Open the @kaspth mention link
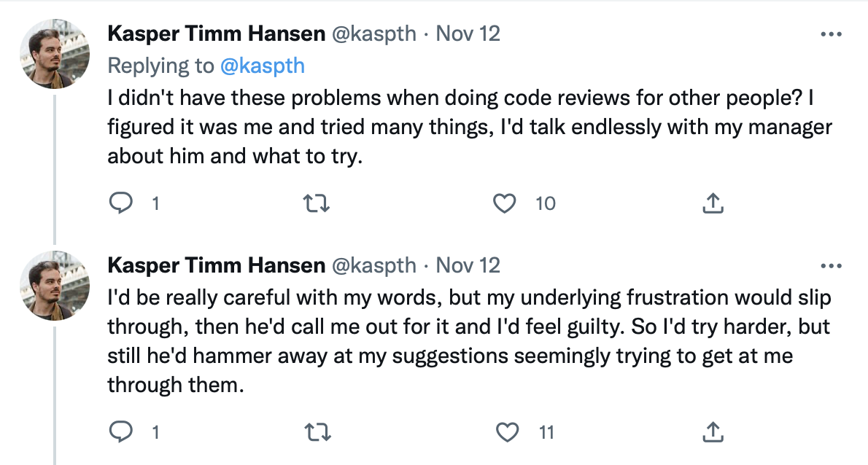868x465 pixels. pos(263,66)
